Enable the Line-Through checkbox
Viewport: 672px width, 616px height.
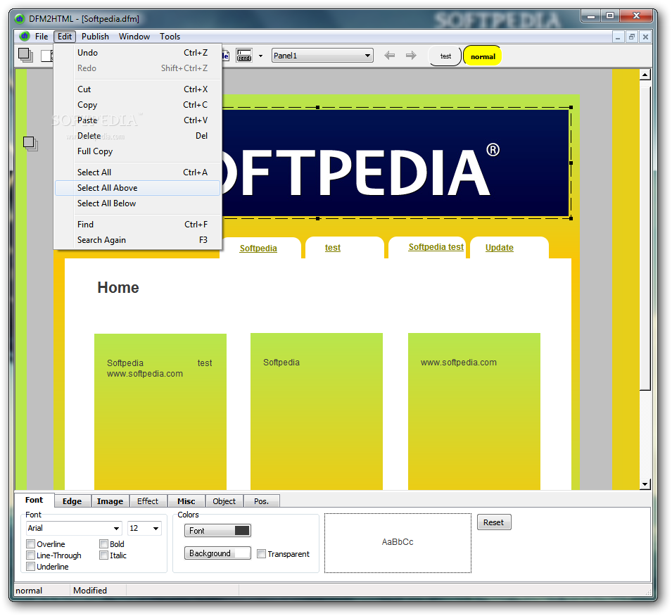pyautogui.click(x=30, y=555)
